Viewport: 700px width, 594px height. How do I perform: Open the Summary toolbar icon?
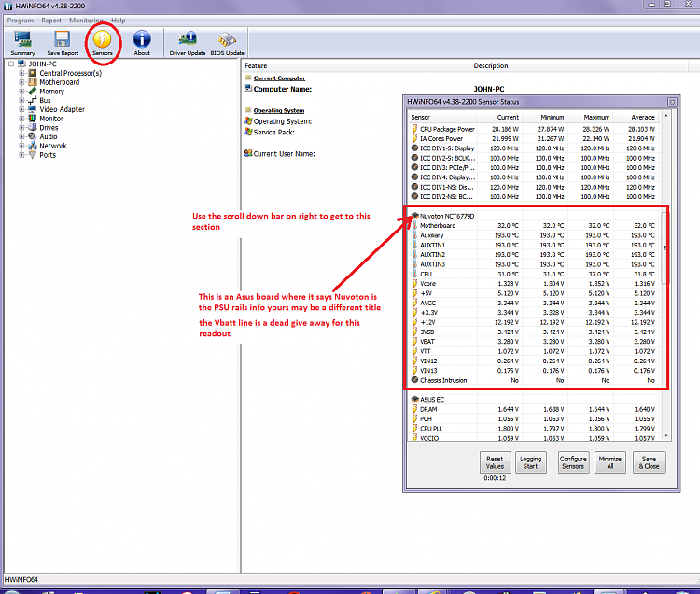point(22,40)
